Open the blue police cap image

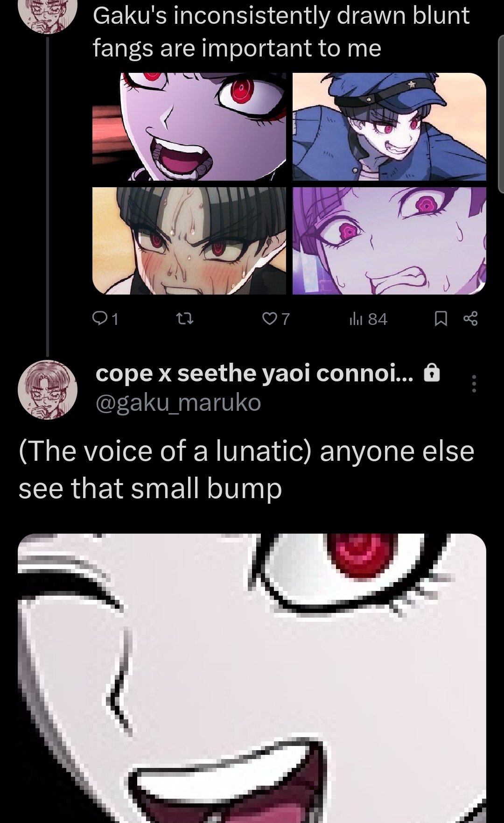pyautogui.click(x=389, y=127)
